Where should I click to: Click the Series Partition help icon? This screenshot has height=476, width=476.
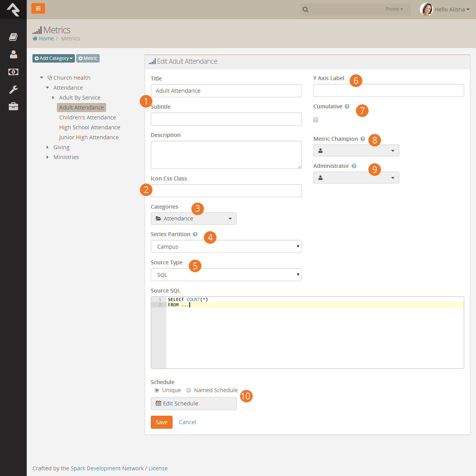(195, 234)
